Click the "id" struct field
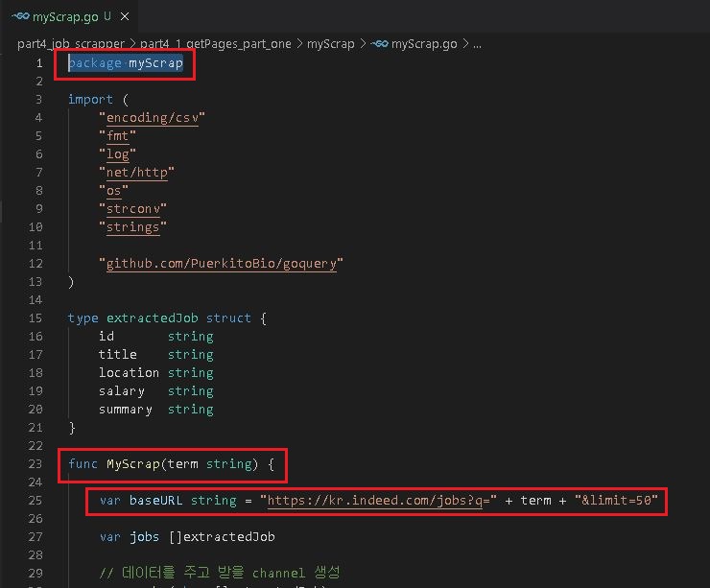 [x=106, y=337]
